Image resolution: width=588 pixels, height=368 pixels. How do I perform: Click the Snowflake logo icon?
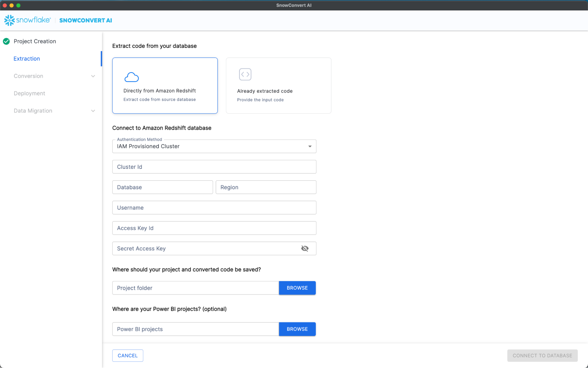click(x=9, y=20)
